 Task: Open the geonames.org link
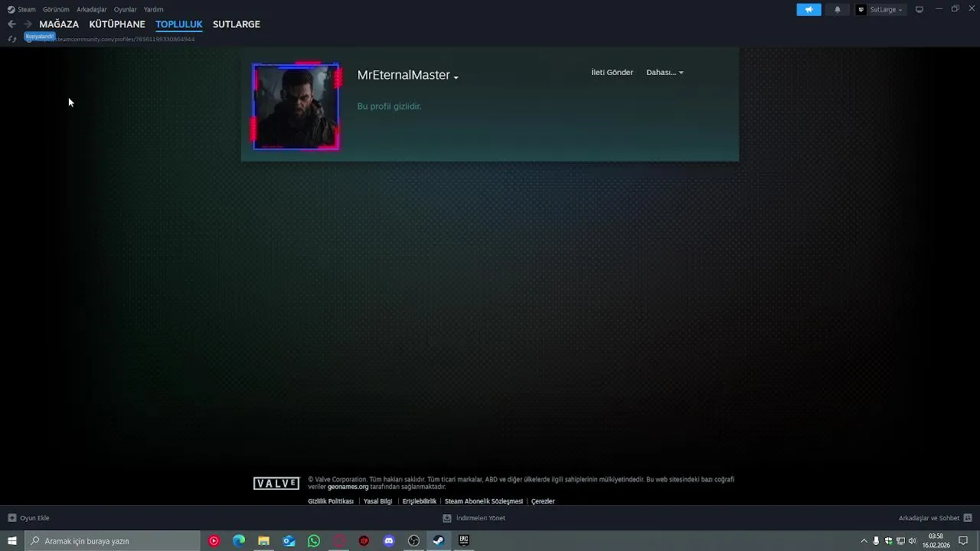(348, 487)
